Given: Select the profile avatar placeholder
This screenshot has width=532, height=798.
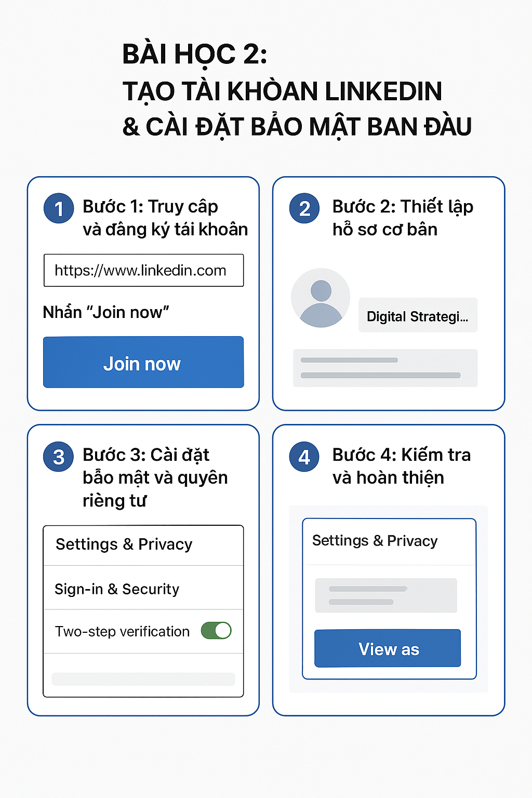Looking at the screenshot, I should [x=321, y=298].
